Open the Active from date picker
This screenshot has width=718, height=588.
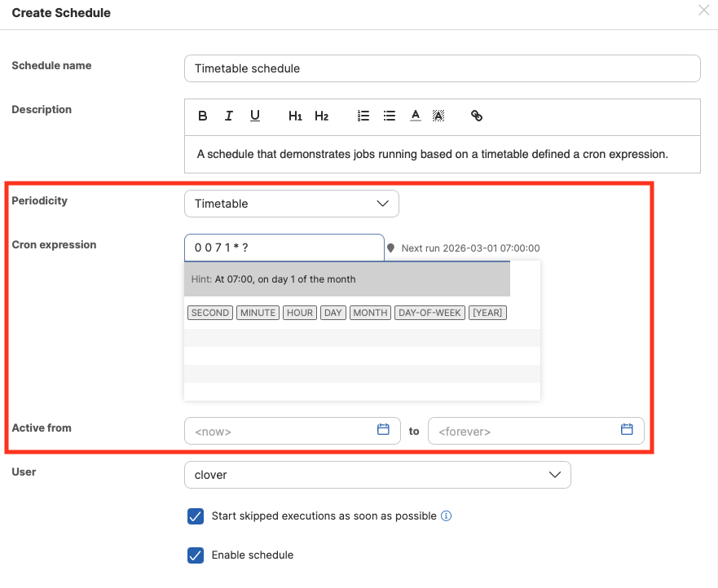click(x=383, y=430)
